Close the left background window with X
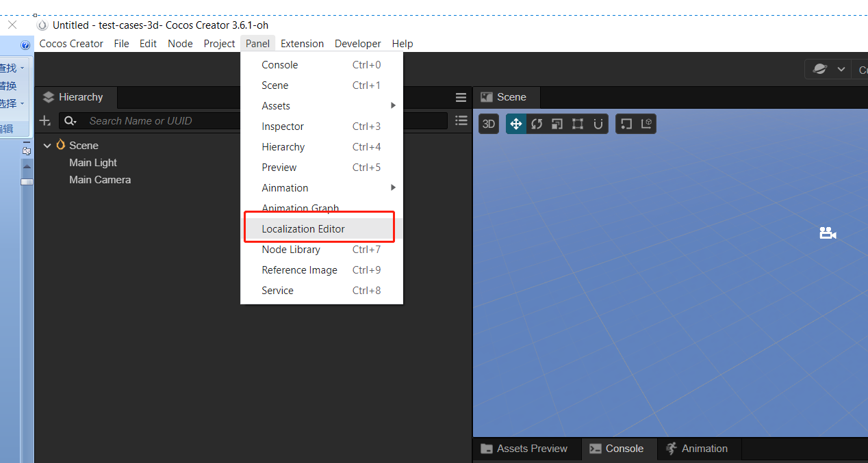 click(12, 25)
